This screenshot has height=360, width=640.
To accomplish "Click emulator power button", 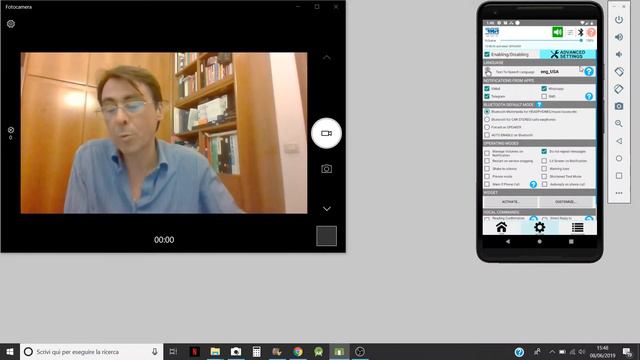I will (x=619, y=20).
